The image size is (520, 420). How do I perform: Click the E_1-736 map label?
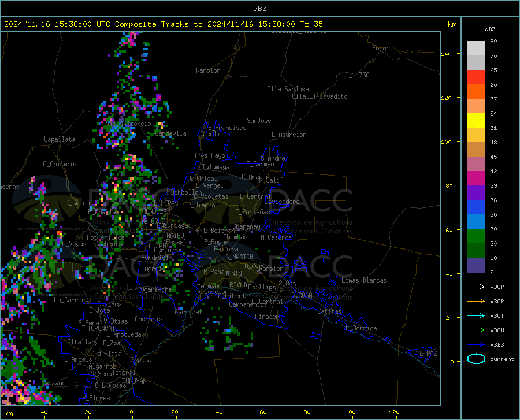coord(357,75)
